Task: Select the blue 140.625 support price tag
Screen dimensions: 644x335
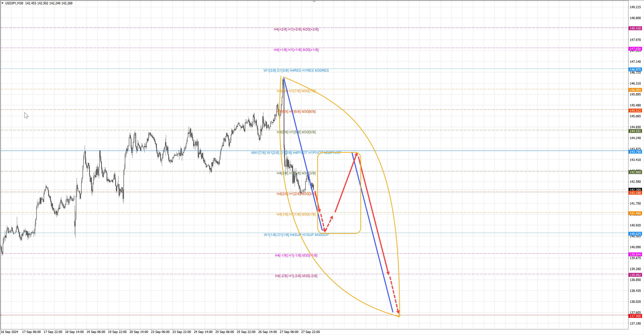Action: (x=635, y=234)
